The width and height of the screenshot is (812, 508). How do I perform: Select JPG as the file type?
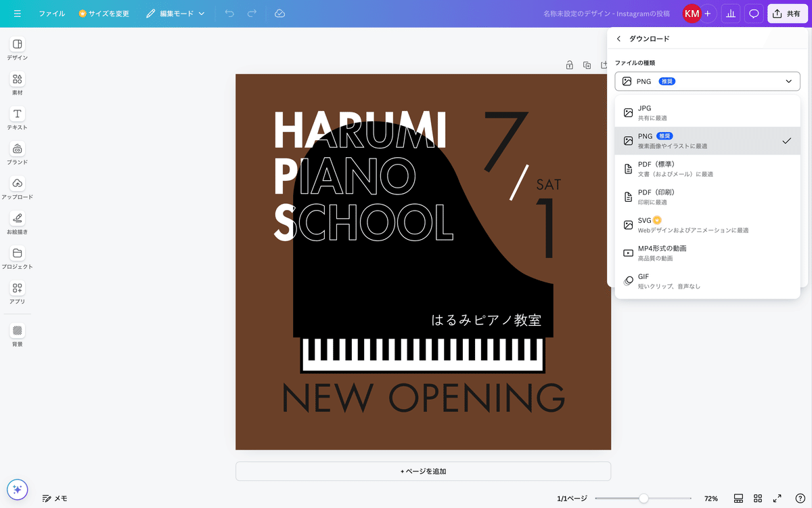(x=707, y=112)
